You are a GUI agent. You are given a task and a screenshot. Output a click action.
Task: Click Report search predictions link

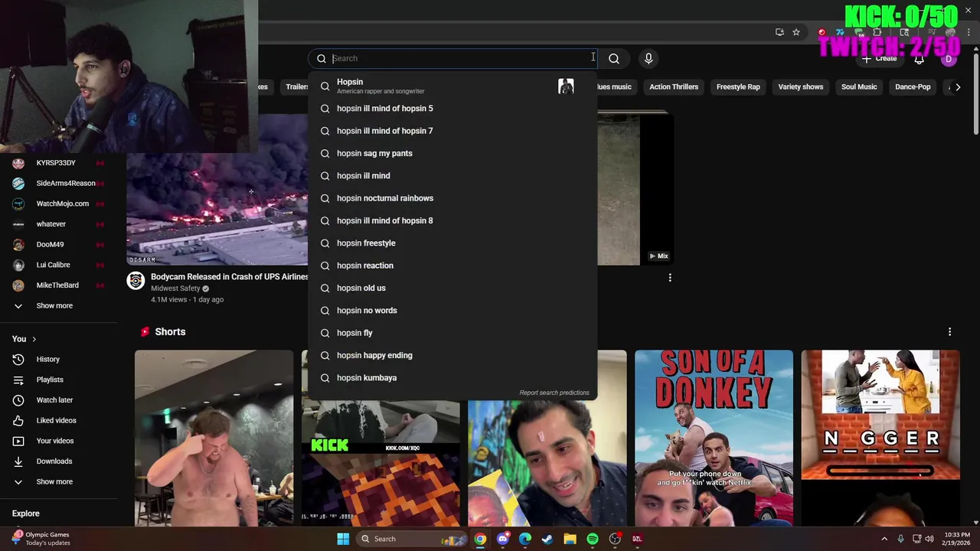pos(554,393)
